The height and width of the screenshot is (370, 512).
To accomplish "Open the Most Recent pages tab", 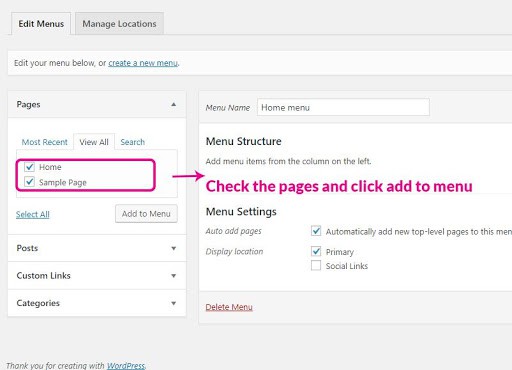I will pyautogui.click(x=45, y=142).
